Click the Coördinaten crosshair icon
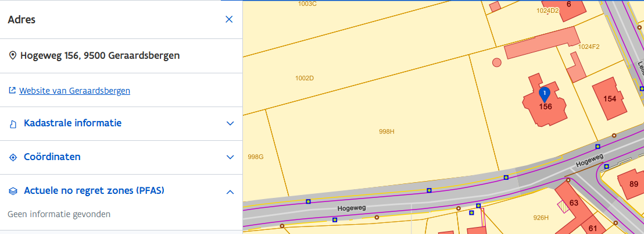Screen dimensions: 644x234 coord(13,158)
